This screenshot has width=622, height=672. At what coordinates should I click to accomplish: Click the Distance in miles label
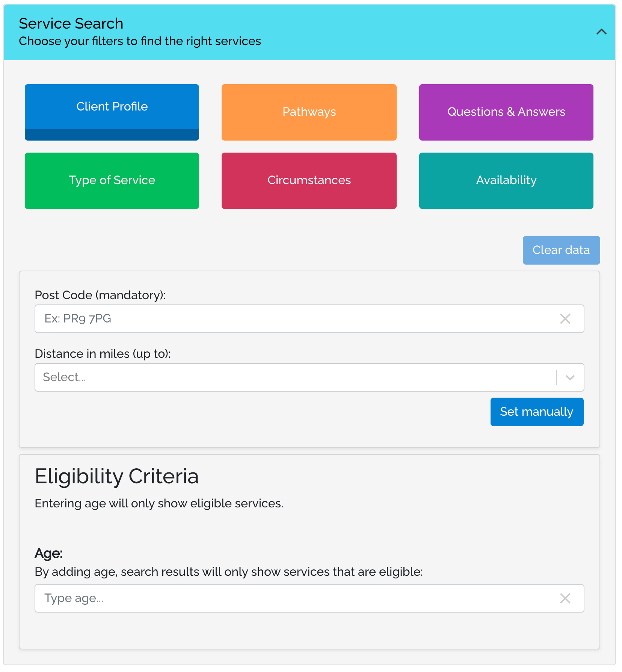[103, 354]
